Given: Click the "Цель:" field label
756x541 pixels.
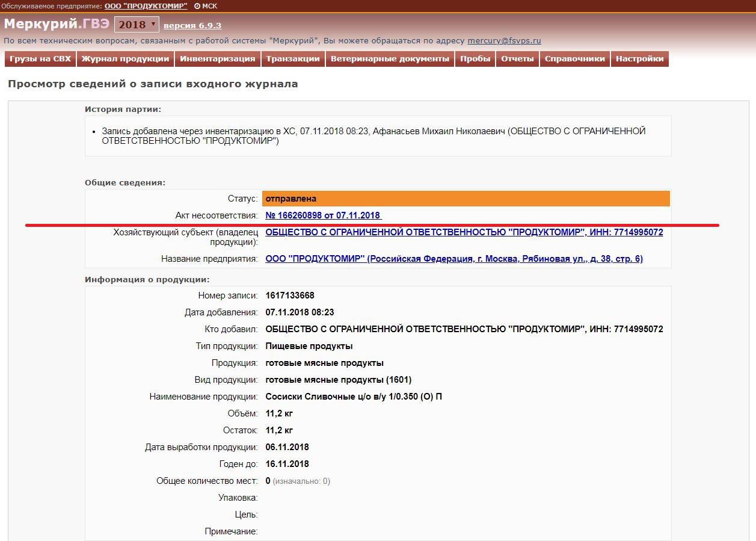Looking at the screenshot, I should (247, 515).
